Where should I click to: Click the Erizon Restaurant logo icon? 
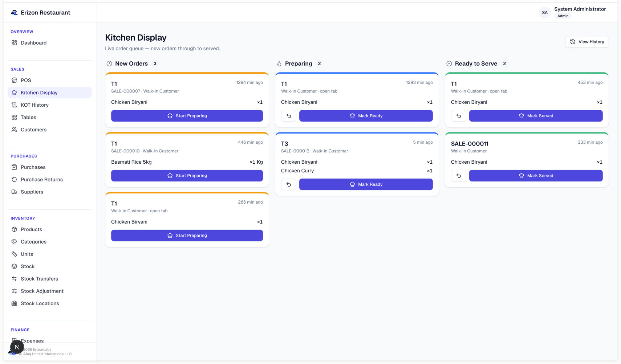[x=14, y=13]
